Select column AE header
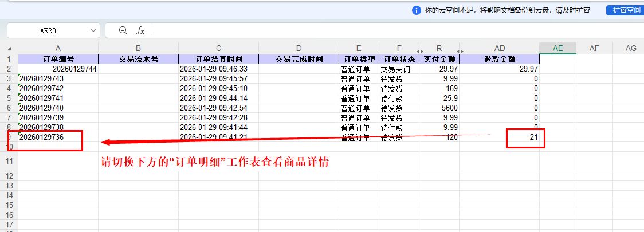The height and width of the screenshot is (232, 644). [x=557, y=49]
